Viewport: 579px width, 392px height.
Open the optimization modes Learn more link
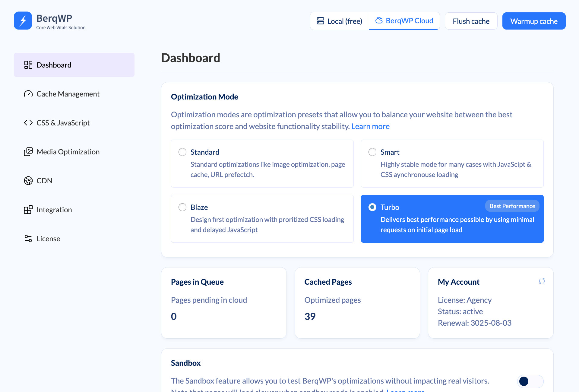(370, 126)
